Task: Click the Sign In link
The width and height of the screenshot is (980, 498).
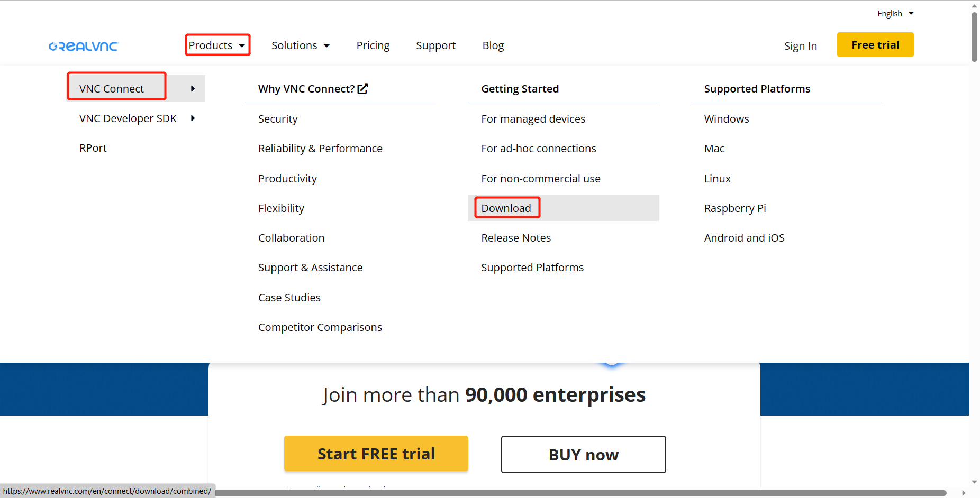Action: [x=801, y=46]
